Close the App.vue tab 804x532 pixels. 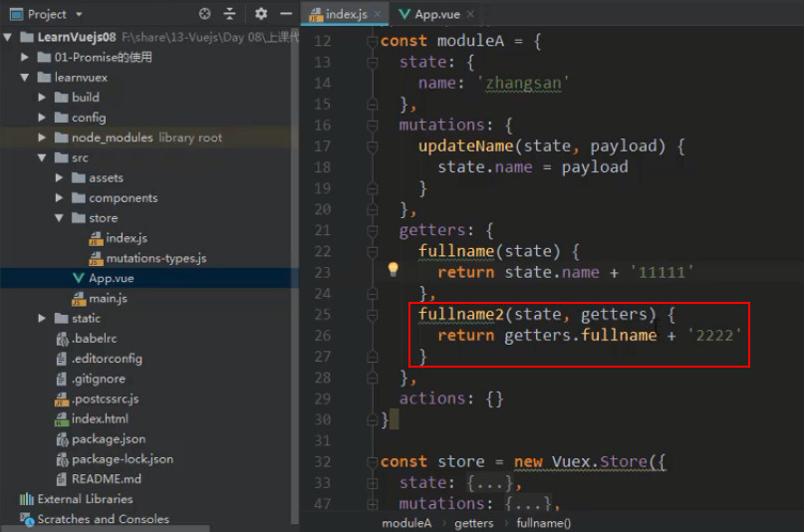pos(470,14)
